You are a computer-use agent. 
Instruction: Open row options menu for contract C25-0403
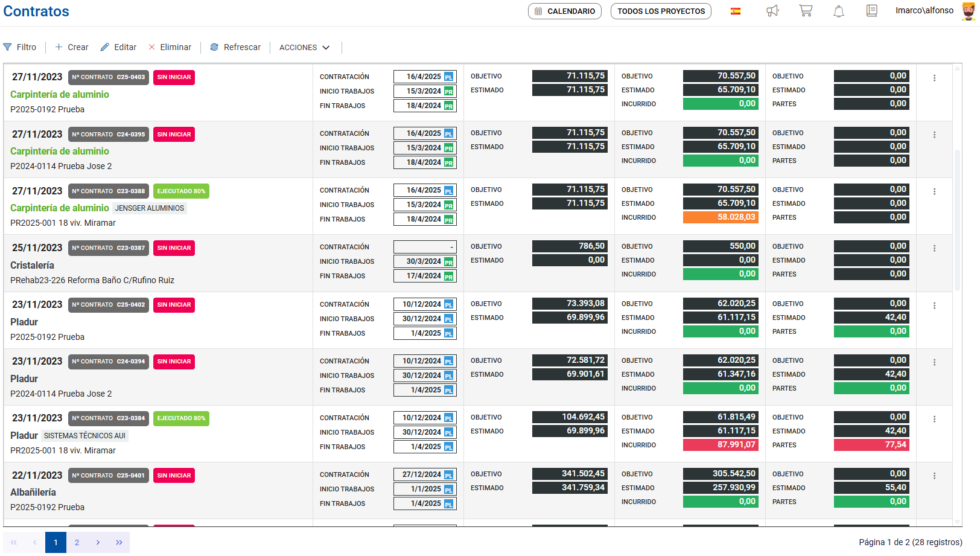point(934,78)
